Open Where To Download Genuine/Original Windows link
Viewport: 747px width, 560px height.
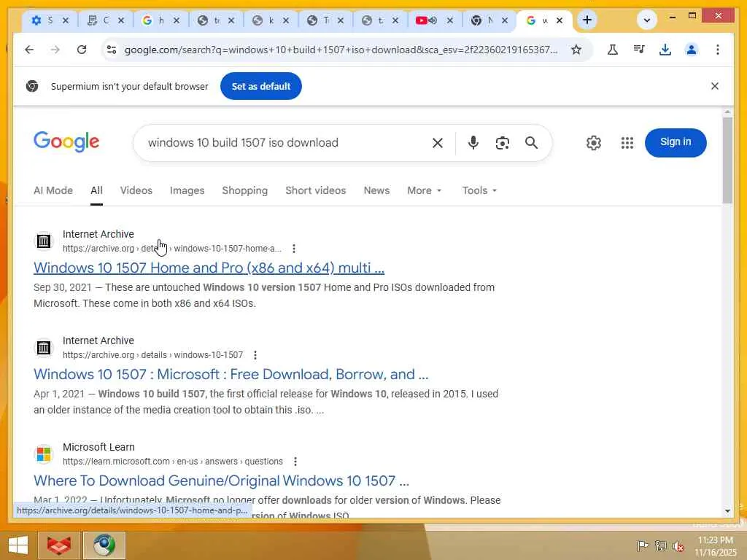222,481
